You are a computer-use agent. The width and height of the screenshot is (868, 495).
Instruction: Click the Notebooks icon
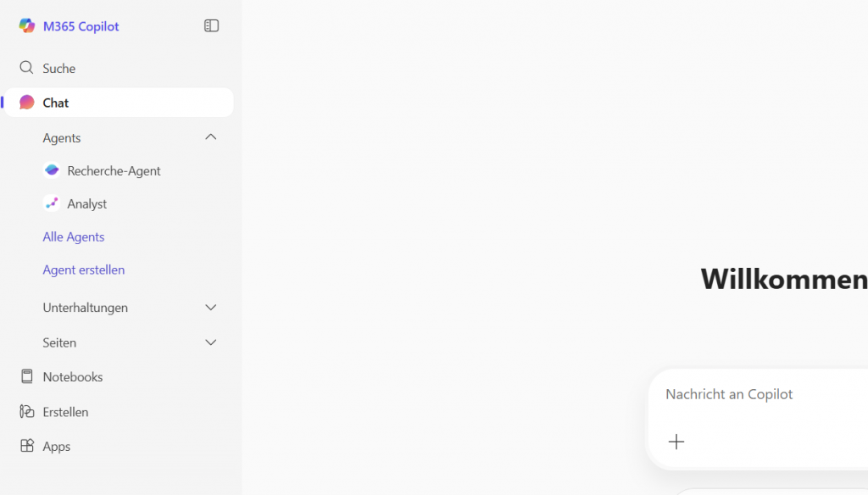tap(27, 377)
